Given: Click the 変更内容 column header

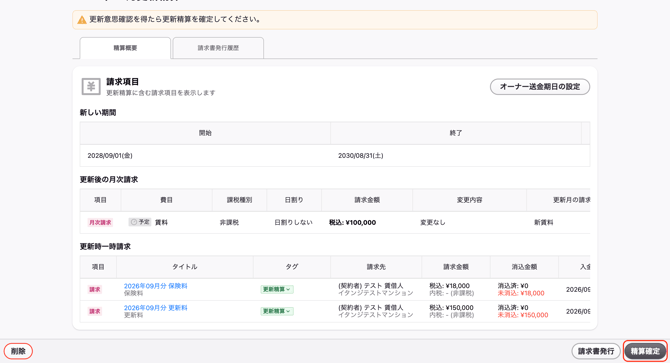Looking at the screenshot, I should [x=469, y=200].
